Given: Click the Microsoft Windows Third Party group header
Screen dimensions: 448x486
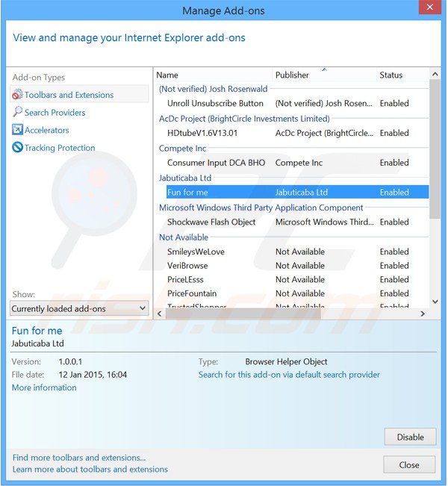Looking at the screenshot, I should click(x=261, y=208).
